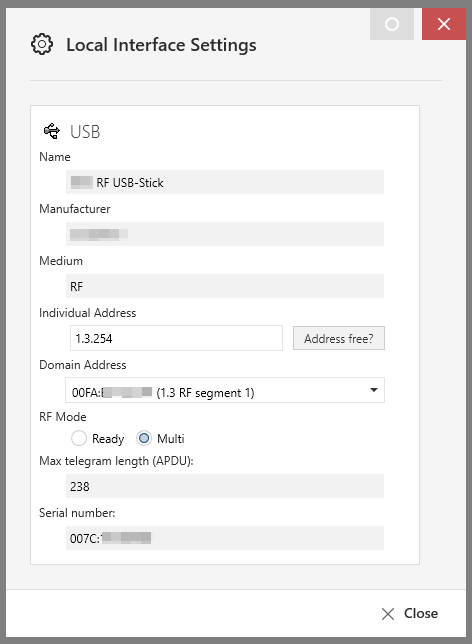Screen dimensions: 472x644
Task: Expand the Domain Address dropdown arrow
Action: tap(373, 390)
